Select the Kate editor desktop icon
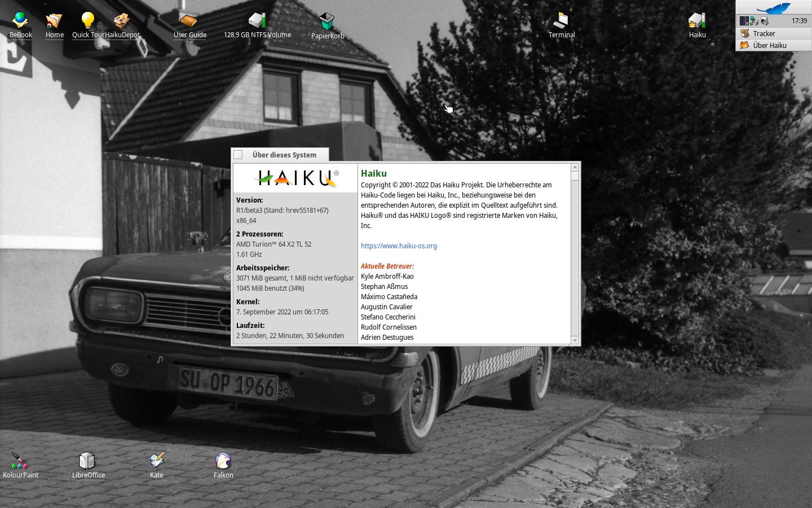This screenshot has height=508, width=812. pyautogui.click(x=156, y=461)
